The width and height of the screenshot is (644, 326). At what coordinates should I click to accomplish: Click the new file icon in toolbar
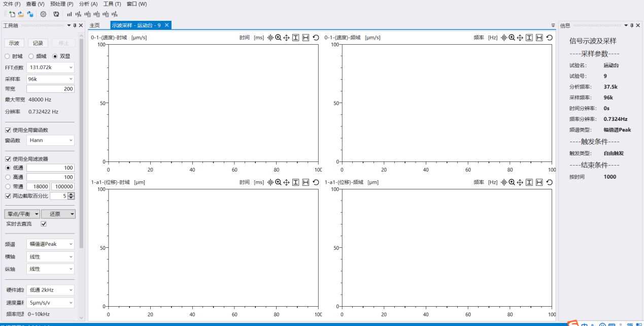pos(12,14)
